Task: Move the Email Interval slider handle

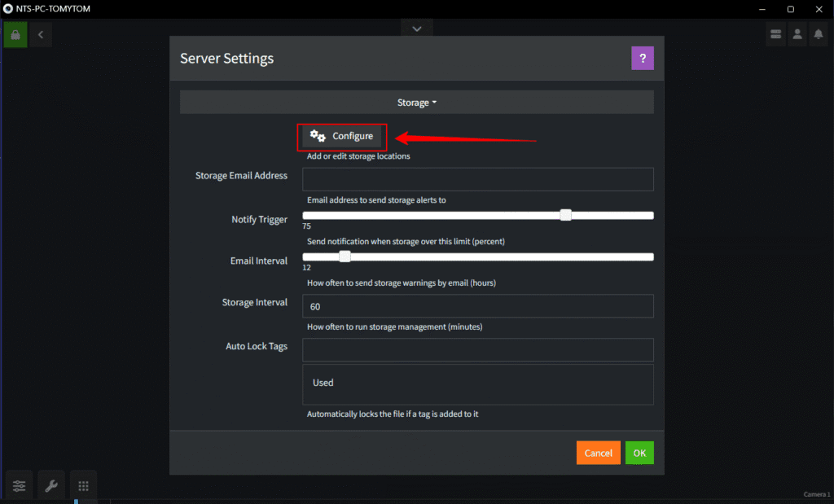Action: coord(344,256)
